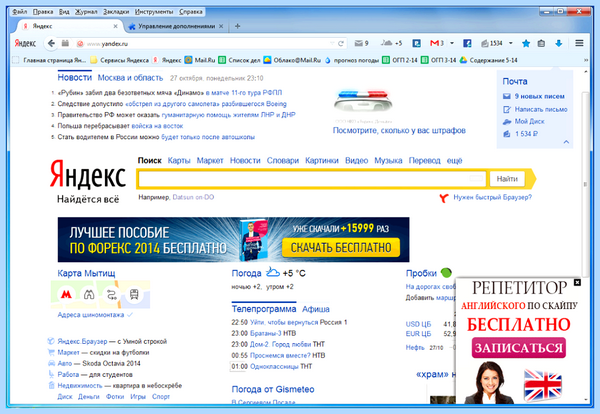This screenshot has width=600, height=414.
Task: Switch to Управление дополнениями tab
Action: click(x=176, y=26)
